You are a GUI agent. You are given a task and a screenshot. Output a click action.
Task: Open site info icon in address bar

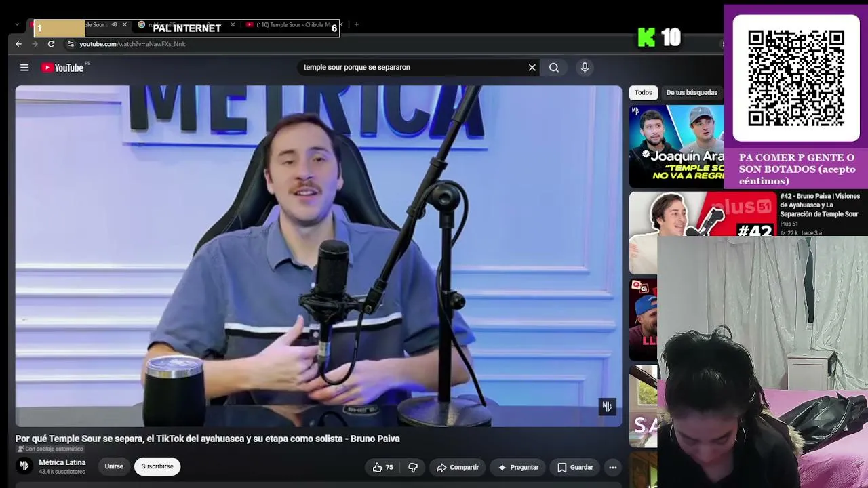click(71, 44)
